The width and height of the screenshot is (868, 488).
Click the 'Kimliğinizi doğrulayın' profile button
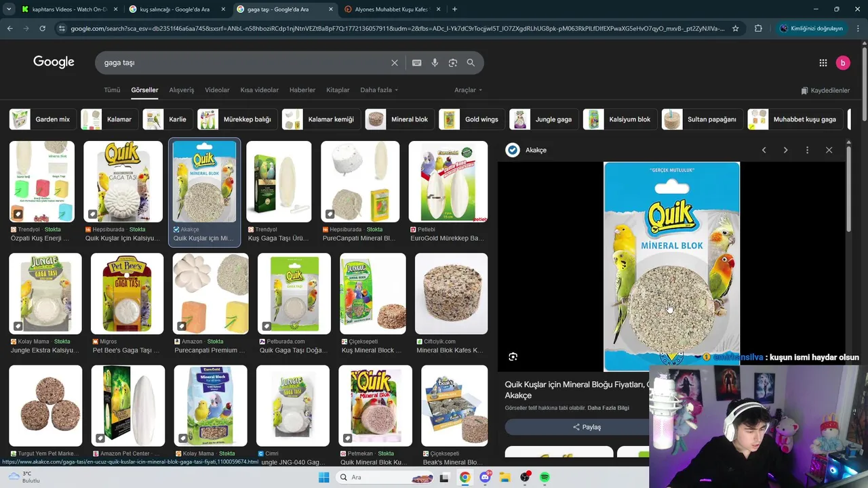[x=812, y=28]
